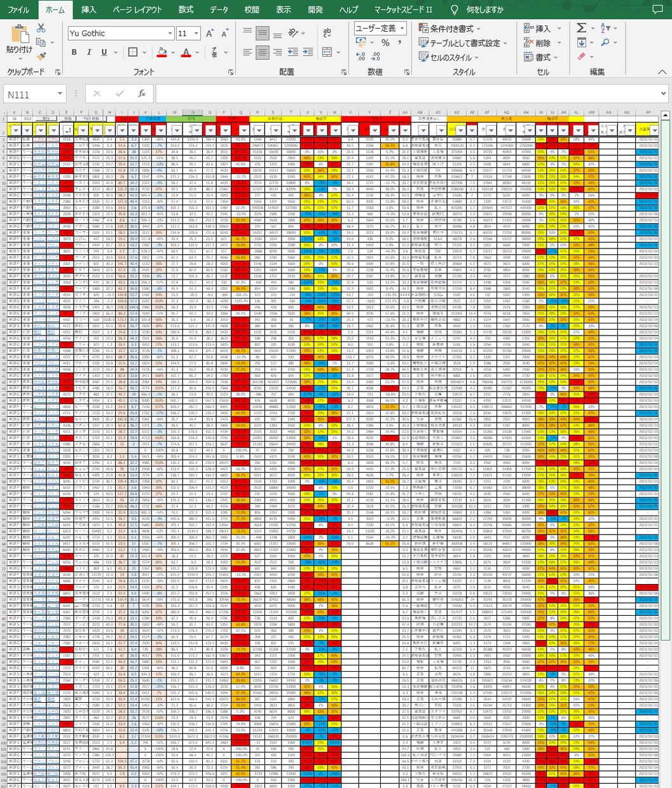Toggle middle vertical alignment
The width and height of the screenshot is (672, 788).
click(263, 32)
